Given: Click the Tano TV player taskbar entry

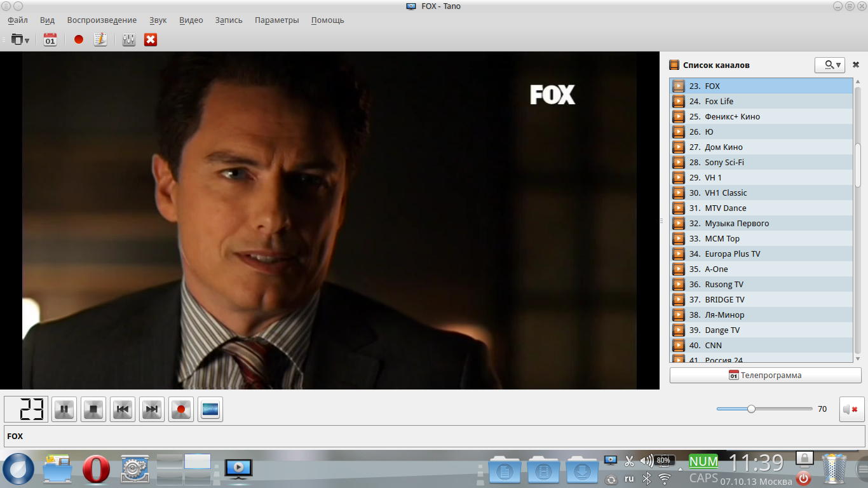Looking at the screenshot, I should (238, 469).
